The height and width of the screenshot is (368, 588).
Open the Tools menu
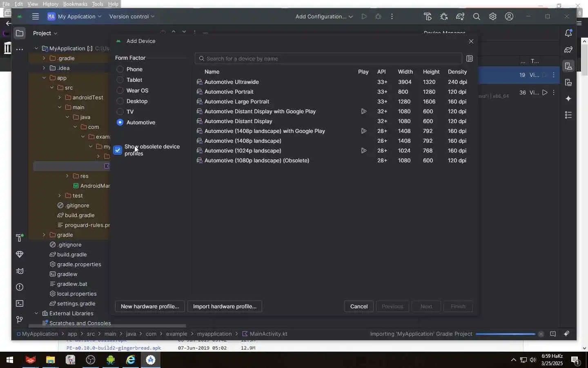click(98, 4)
